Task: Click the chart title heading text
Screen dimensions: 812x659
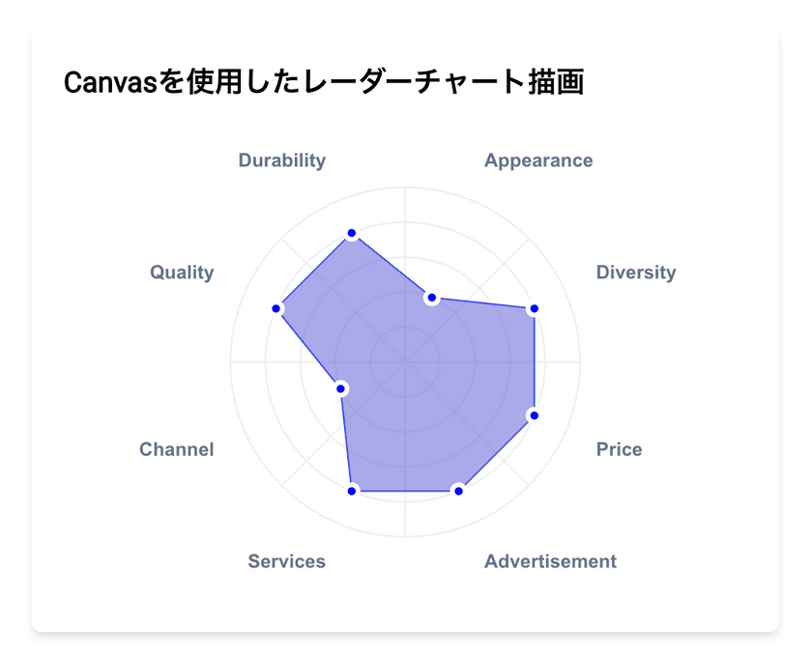Action: tap(323, 83)
